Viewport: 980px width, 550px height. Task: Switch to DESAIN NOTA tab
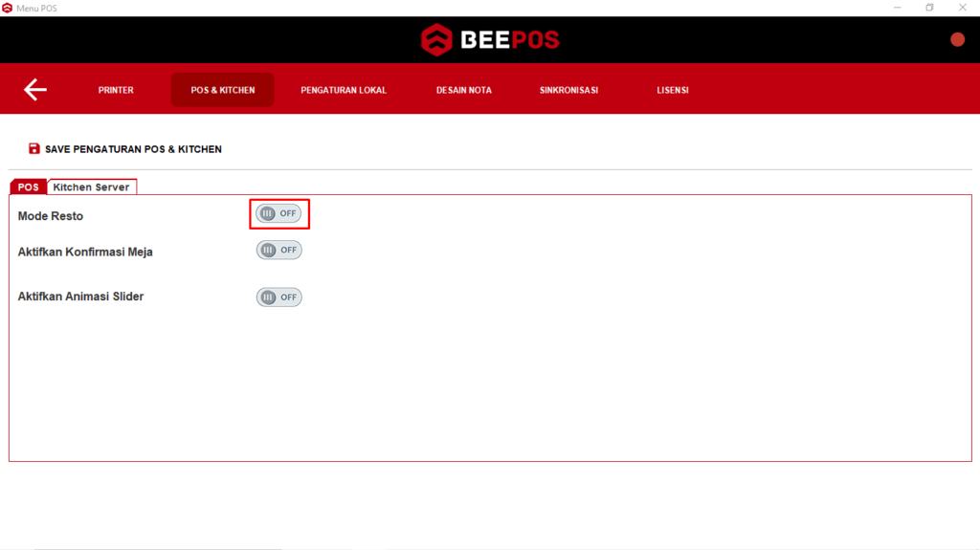pyautogui.click(x=464, y=90)
